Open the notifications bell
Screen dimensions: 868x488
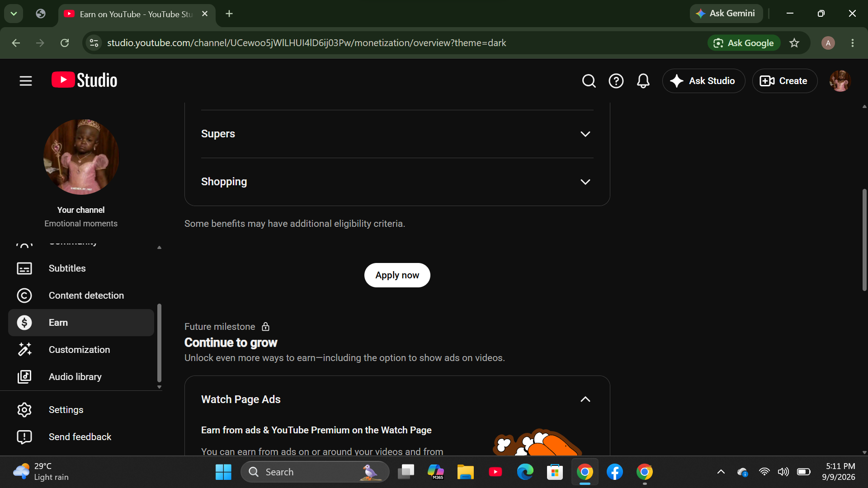coord(643,81)
